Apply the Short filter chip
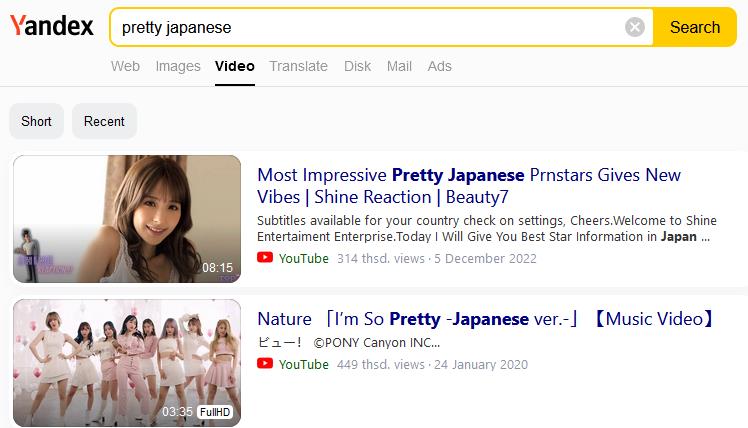The image size is (748, 428). [36, 121]
